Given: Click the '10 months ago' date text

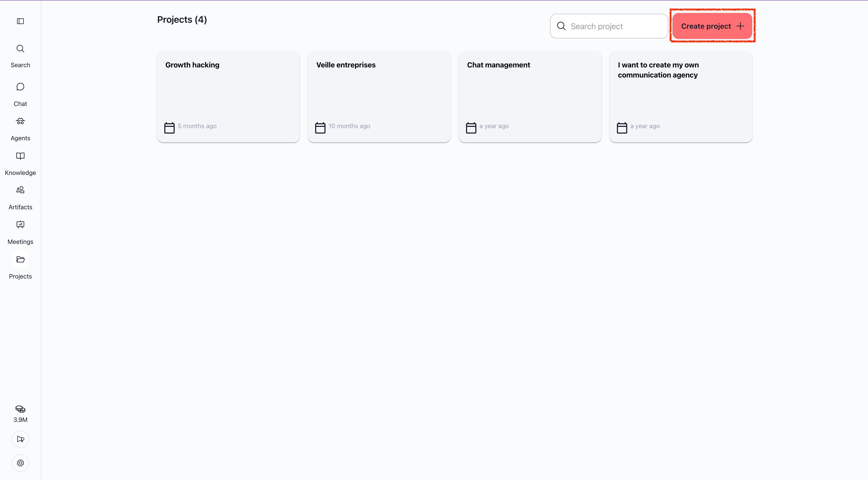Looking at the screenshot, I should click(x=350, y=126).
